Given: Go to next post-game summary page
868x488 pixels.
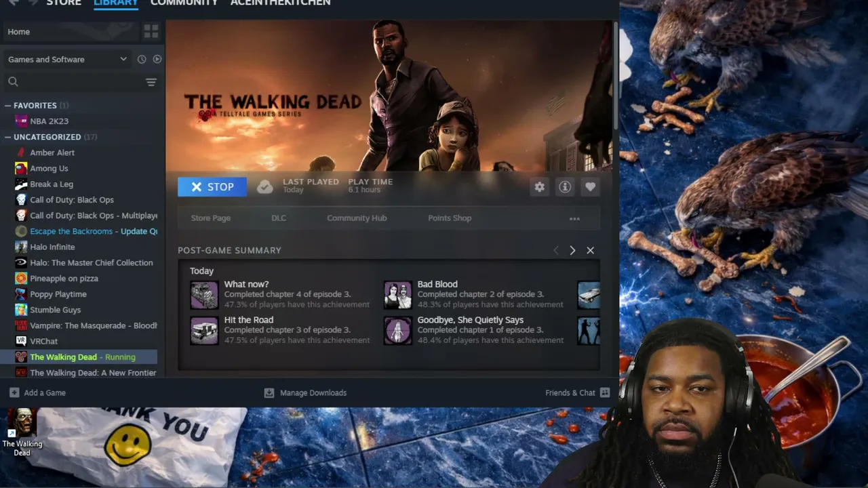Looking at the screenshot, I should pyautogui.click(x=572, y=251).
